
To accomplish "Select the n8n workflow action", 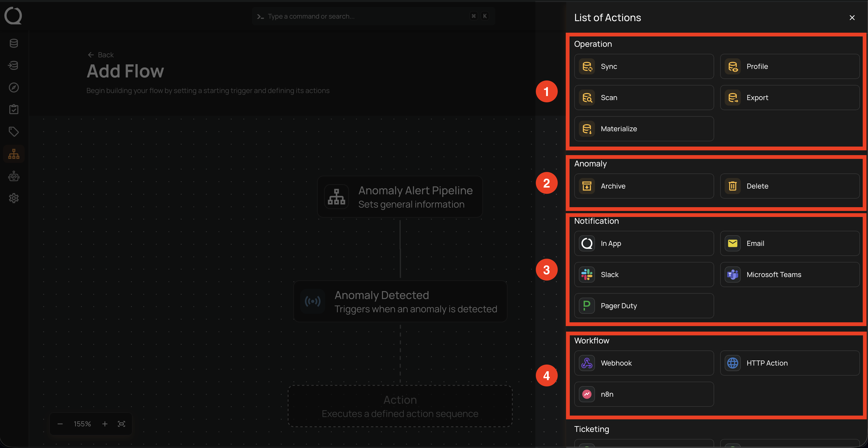I will [644, 394].
